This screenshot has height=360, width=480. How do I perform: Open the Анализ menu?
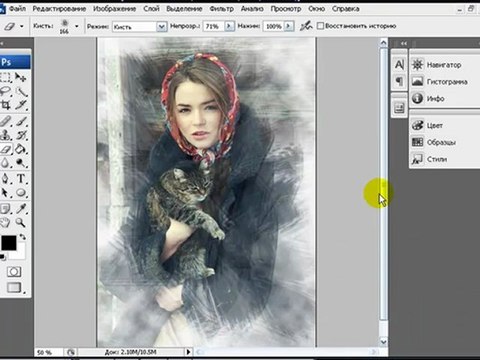252,9
